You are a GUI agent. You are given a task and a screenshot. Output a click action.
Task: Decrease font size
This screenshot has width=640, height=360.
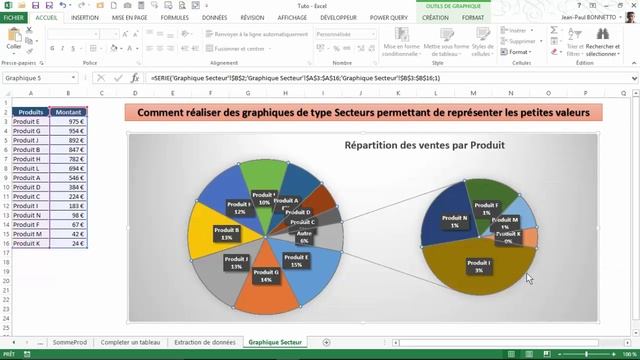(135, 34)
